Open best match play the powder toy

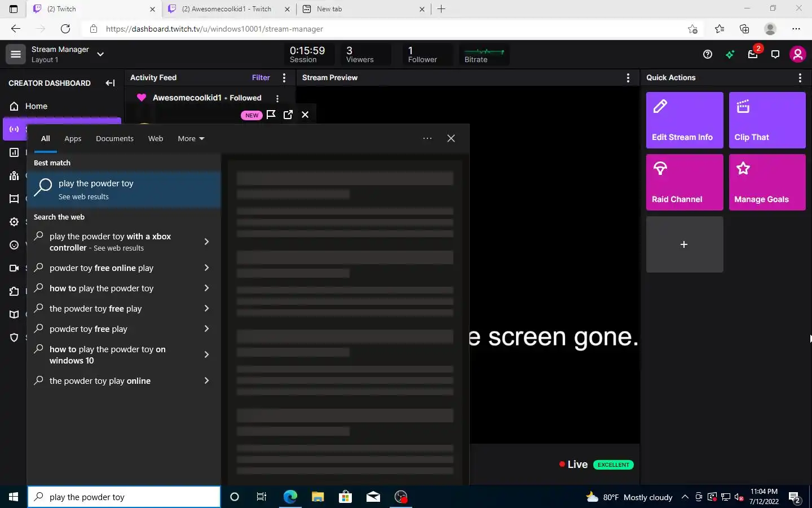[124, 190]
